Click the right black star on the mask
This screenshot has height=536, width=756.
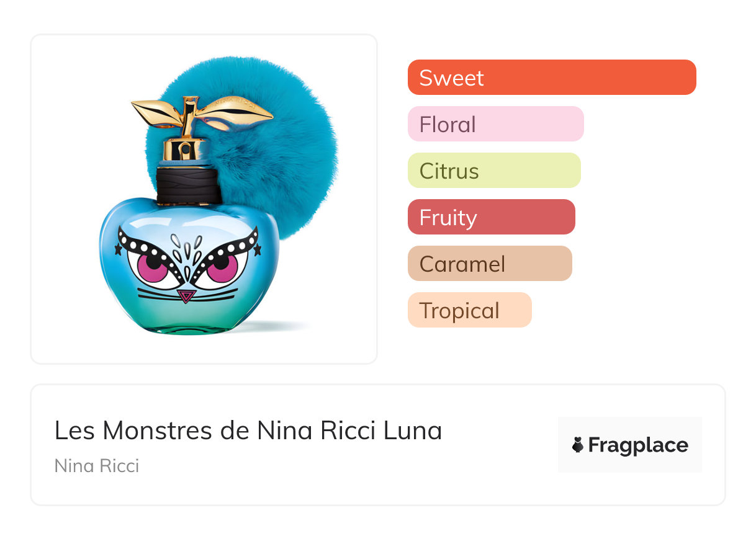(x=256, y=249)
